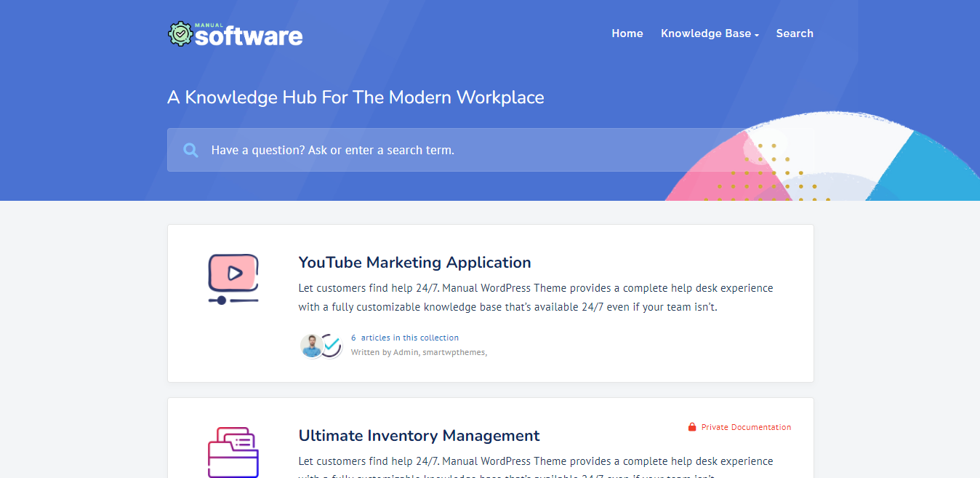Expand the Knowledge Base dropdown menu

point(709,33)
